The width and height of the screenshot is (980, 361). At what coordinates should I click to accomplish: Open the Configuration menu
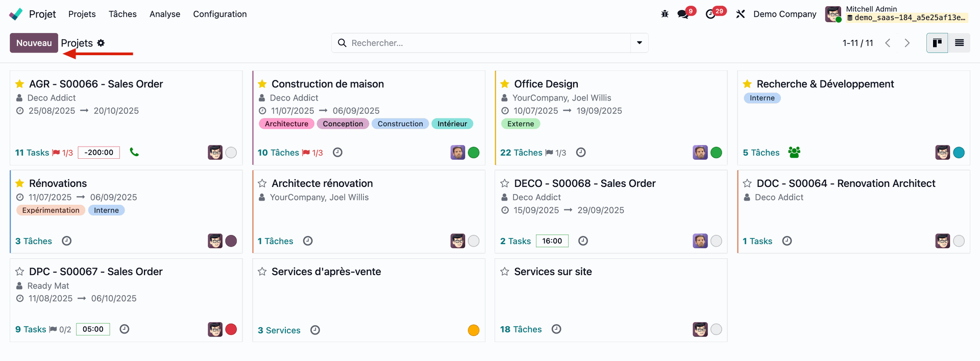coord(219,14)
